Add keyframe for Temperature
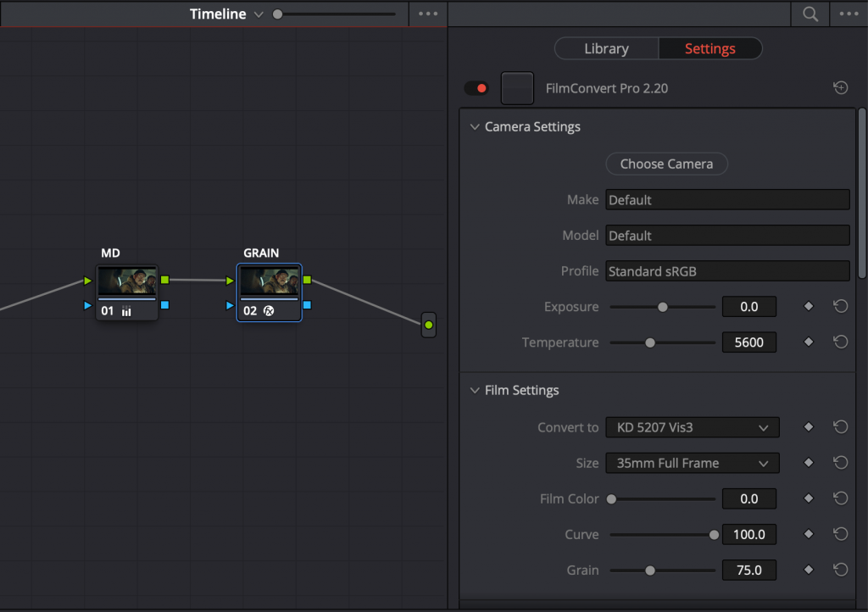Image resolution: width=868 pixels, height=612 pixels. coord(808,342)
